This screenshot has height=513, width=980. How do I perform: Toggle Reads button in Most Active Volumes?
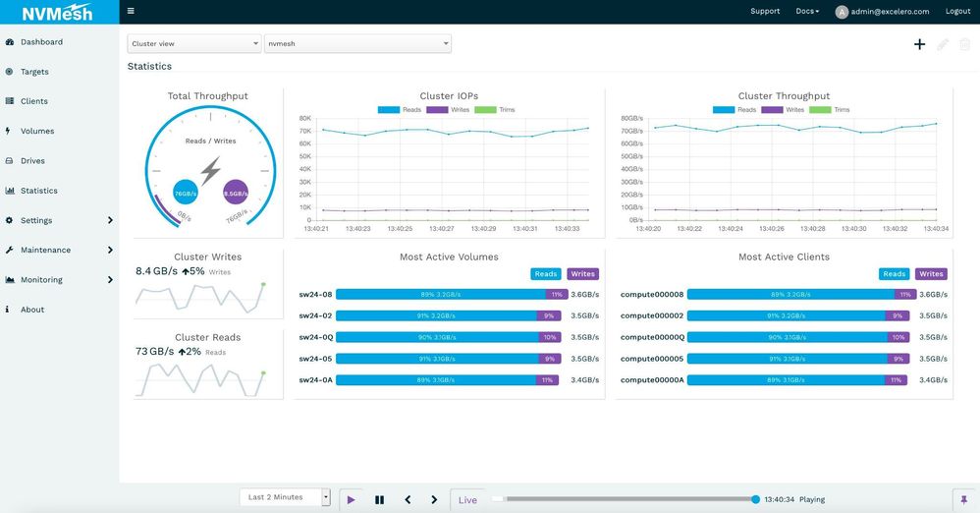546,274
